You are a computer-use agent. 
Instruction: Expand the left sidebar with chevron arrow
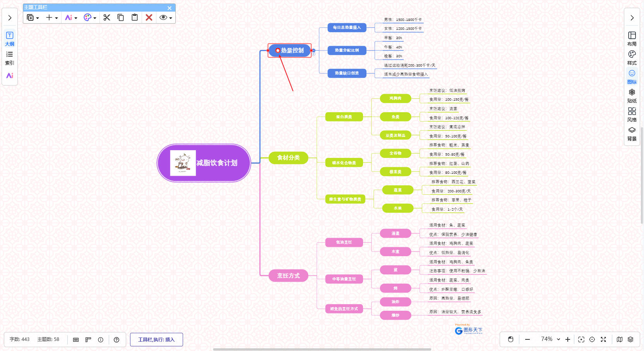(10, 18)
